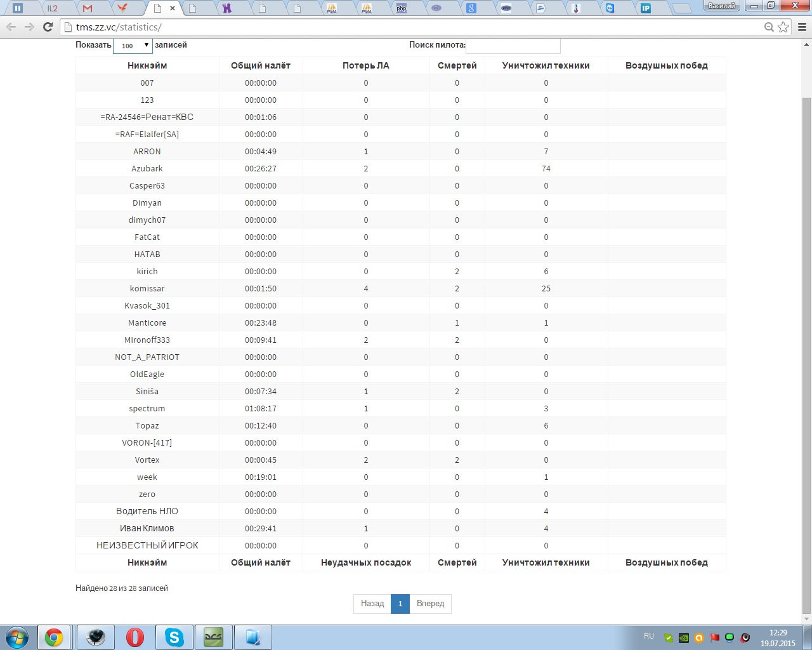Click flight time 00:29:41

(261, 528)
